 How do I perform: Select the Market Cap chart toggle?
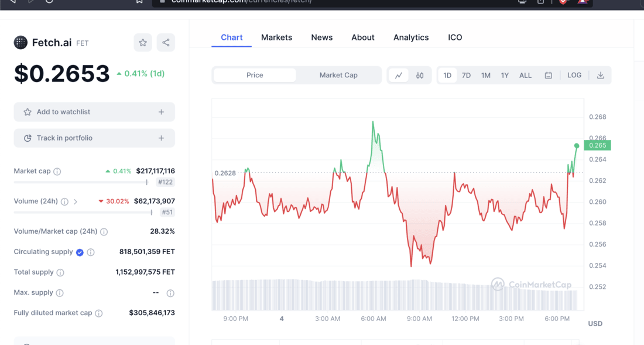point(338,75)
